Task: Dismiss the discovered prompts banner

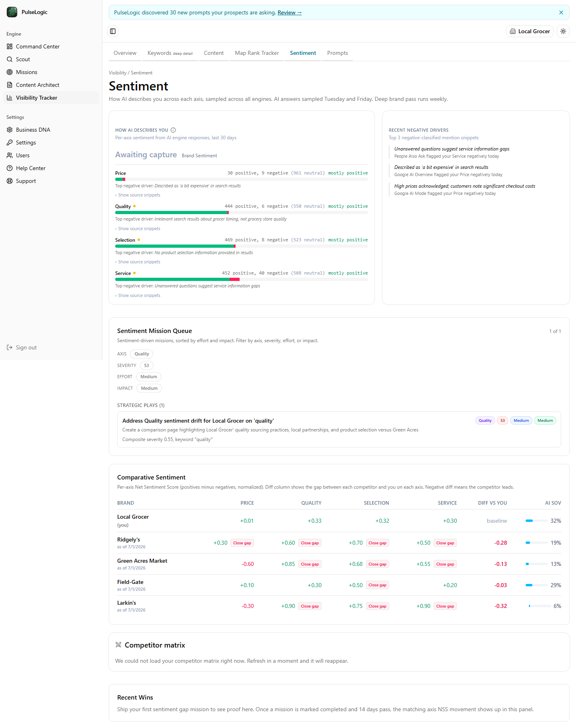Action: [x=561, y=12]
